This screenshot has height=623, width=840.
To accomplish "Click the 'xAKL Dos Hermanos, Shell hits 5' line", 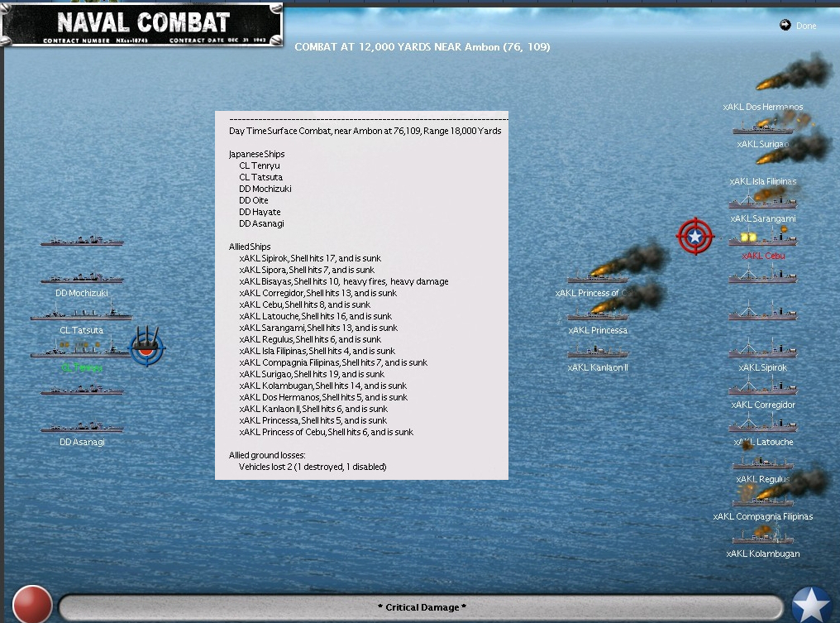I will pyautogui.click(x=323, y=397).
